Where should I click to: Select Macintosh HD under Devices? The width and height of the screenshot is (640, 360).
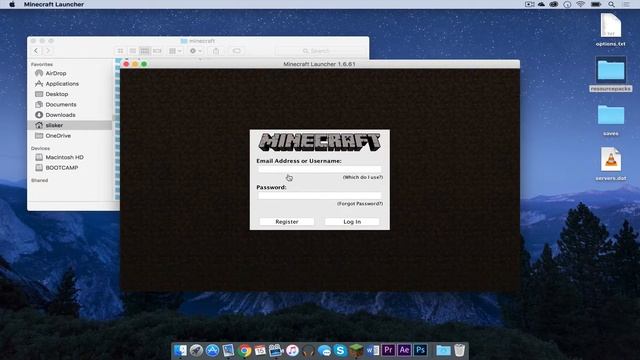click(x=64, y=157)
